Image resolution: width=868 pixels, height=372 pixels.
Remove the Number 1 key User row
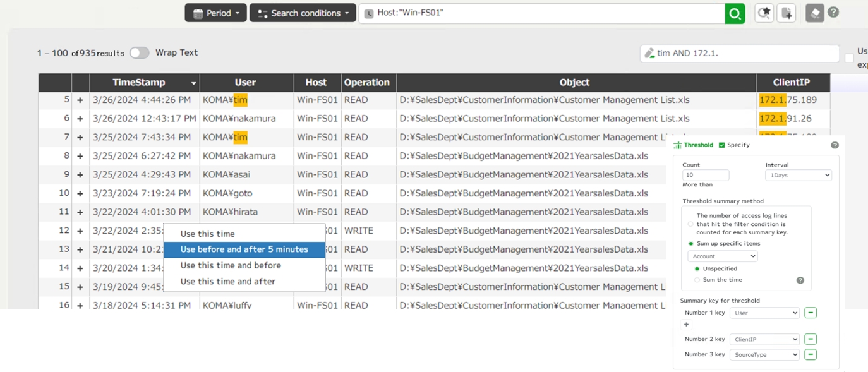point(811,313)
